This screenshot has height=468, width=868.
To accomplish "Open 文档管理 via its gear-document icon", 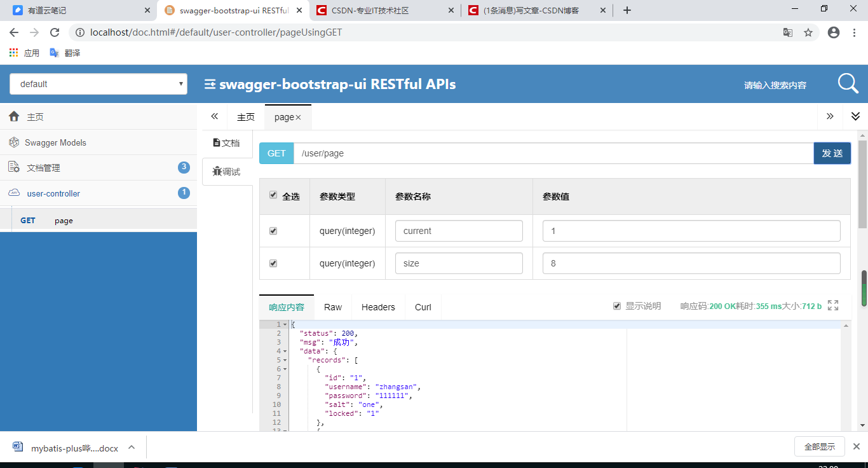I will pos(13,167).
